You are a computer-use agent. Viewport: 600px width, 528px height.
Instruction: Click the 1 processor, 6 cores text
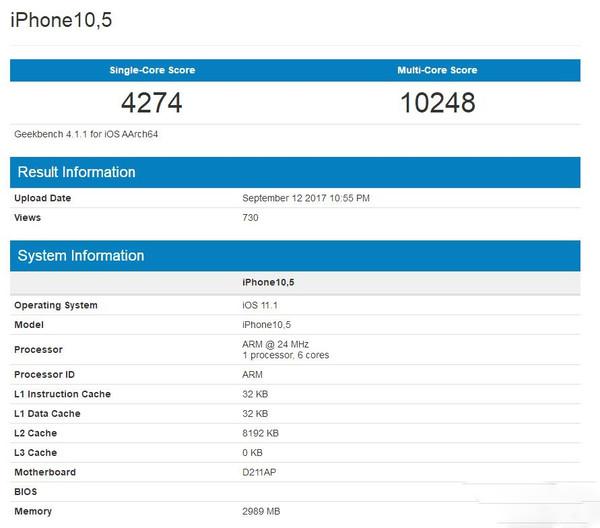[285, 355]
